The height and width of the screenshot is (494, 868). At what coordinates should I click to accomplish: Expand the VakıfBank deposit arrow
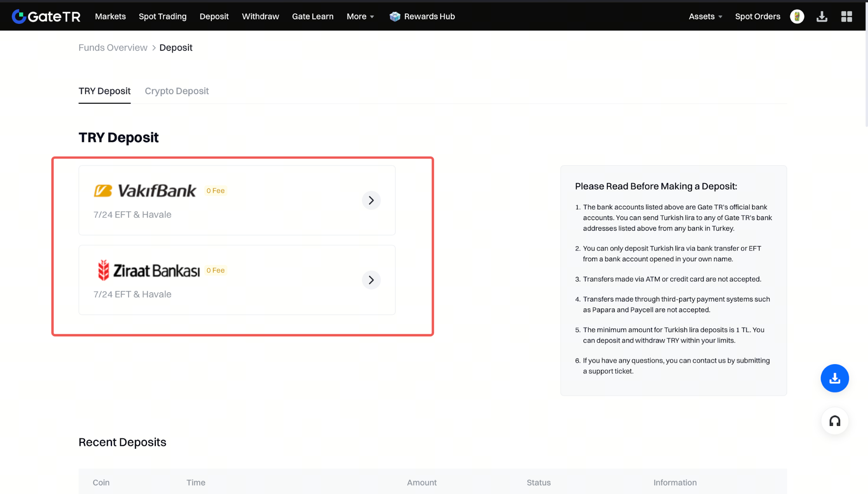pyautogui.click(x=371, y=200)
